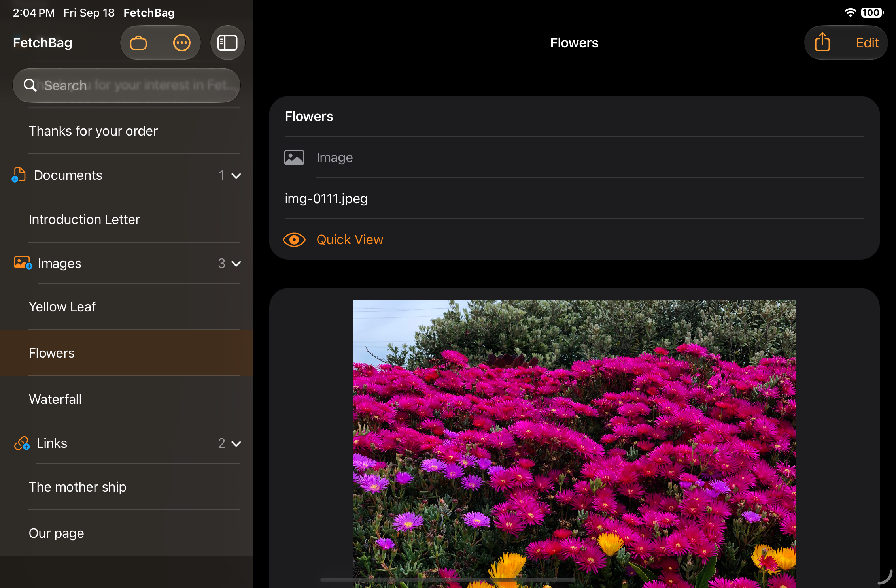Select the Flowers item in sidebar
The image size is (896, 588).
(127, 353)
